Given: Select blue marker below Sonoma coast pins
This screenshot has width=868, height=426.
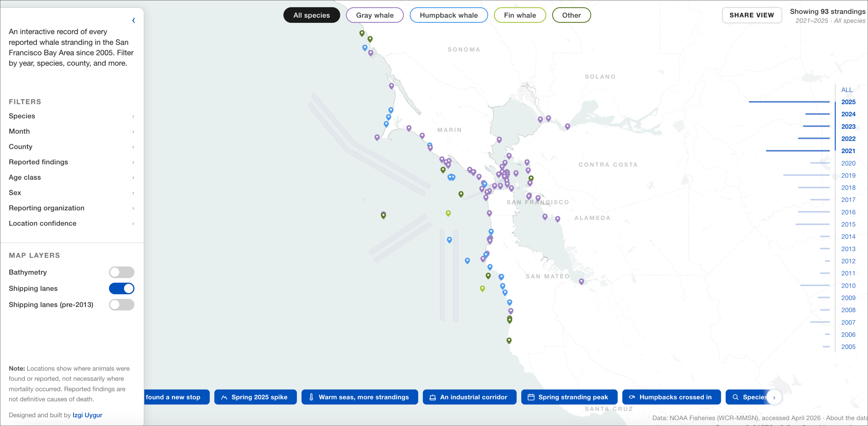Looking at the screenshot, I should 365,48.
